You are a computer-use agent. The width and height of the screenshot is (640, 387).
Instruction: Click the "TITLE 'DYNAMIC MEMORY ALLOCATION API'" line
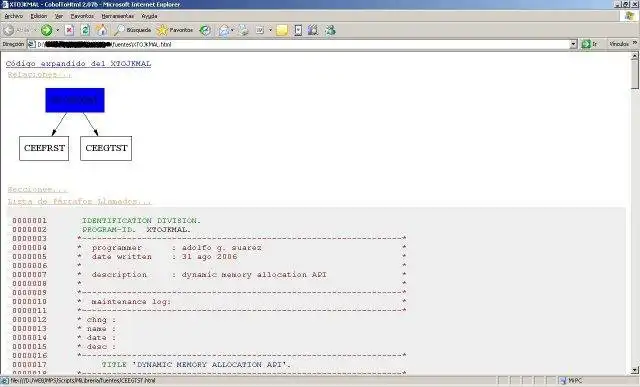tap(196, 364)
